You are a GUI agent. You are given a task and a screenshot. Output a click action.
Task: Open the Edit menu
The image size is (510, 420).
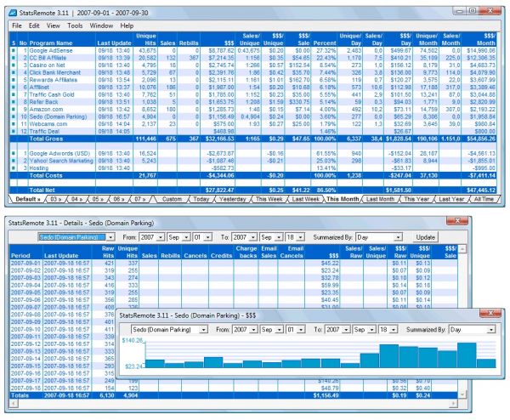[x=34, y=26]
